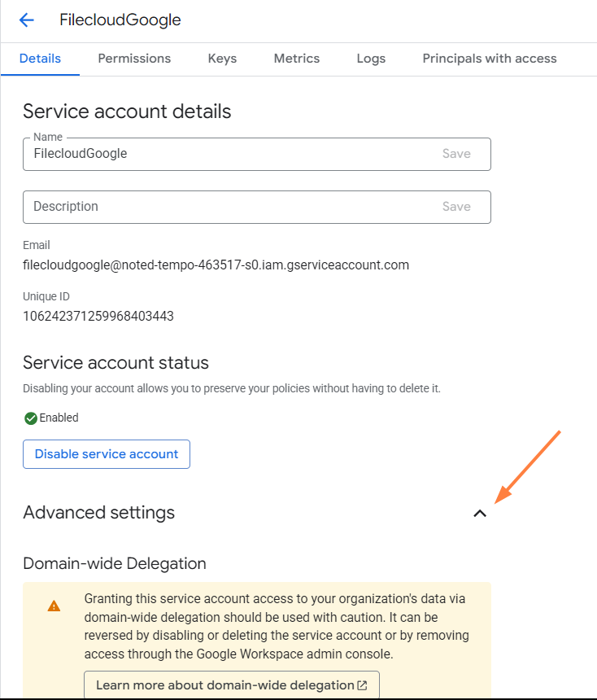
Task: Click into the Description input field
Action: click(228, 207)
